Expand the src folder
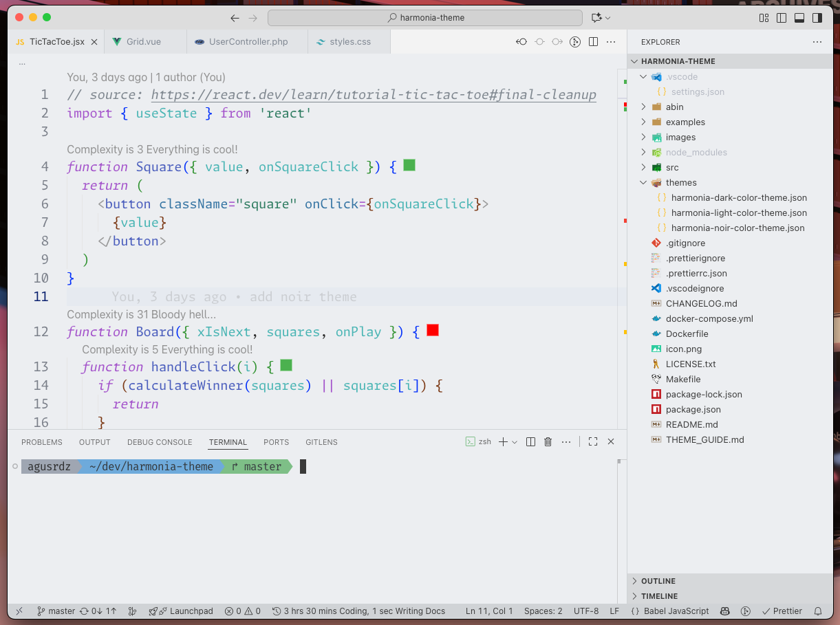 tap(672, 167)
